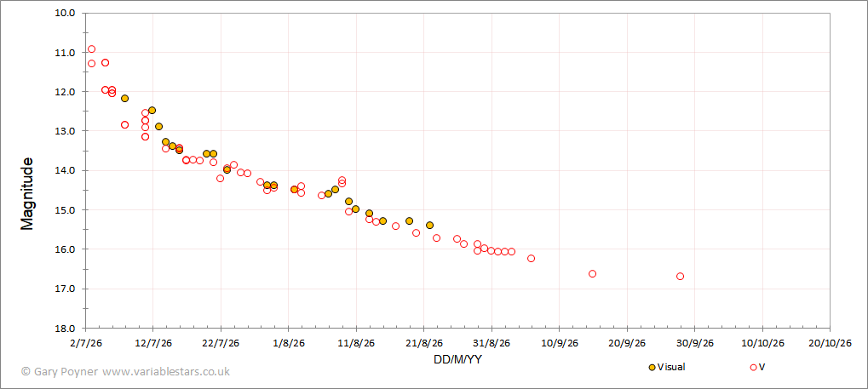Click the 20/10/26 date label
This screenshot has height=389, width=868.
coord(830,343)
